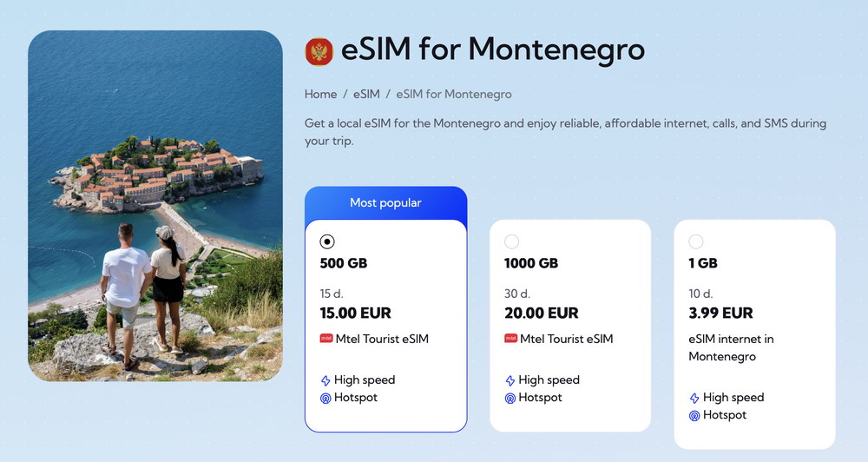Click Hotspot icon on 500 GB plan

point(326,398)
